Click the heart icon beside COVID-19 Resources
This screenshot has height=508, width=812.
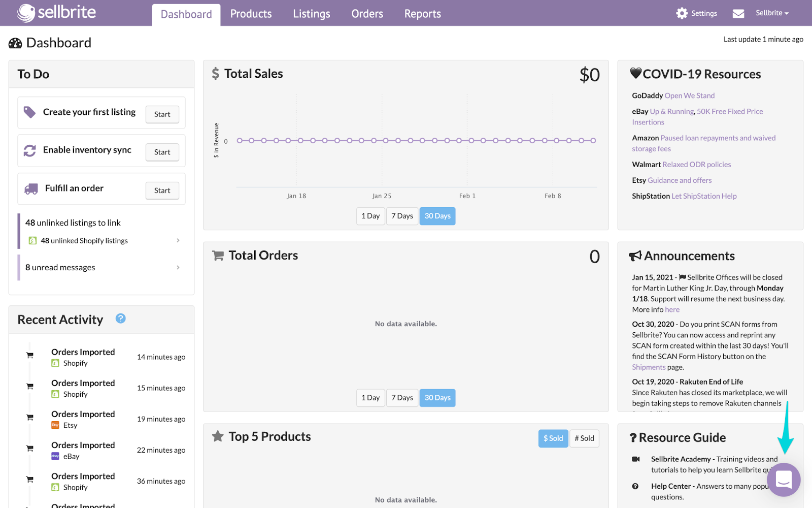(636, 73)
